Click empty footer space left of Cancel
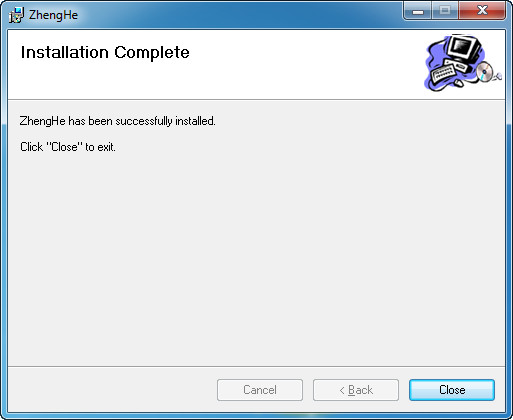This screenshot has height=420, width=513. [112, 390]
